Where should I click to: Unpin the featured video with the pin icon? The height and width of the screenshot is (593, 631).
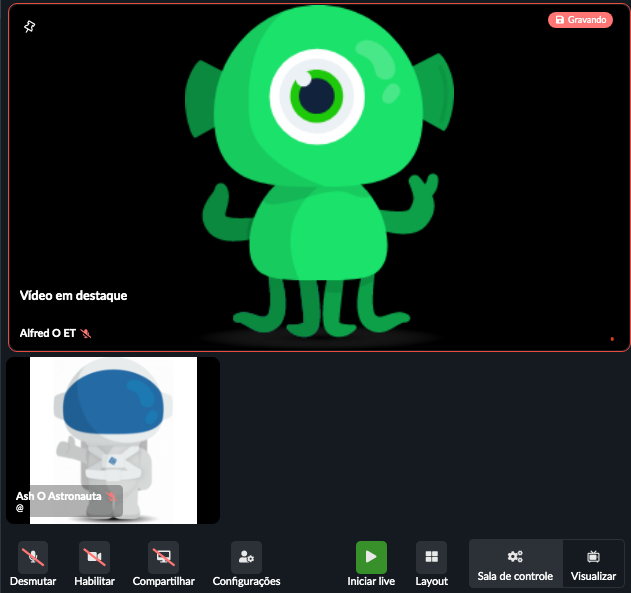click(29, 27)
